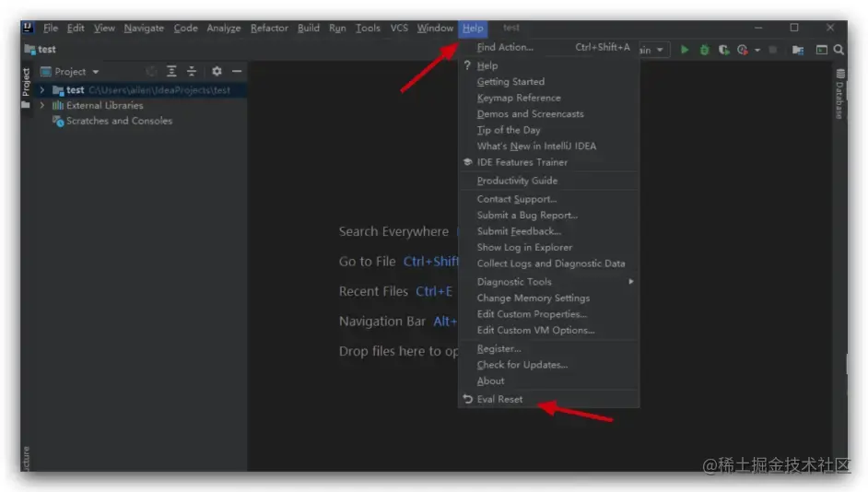Screen dimensions: 868x492
Task: Expand the test project tree node
Action: click(x=42, y=89)
